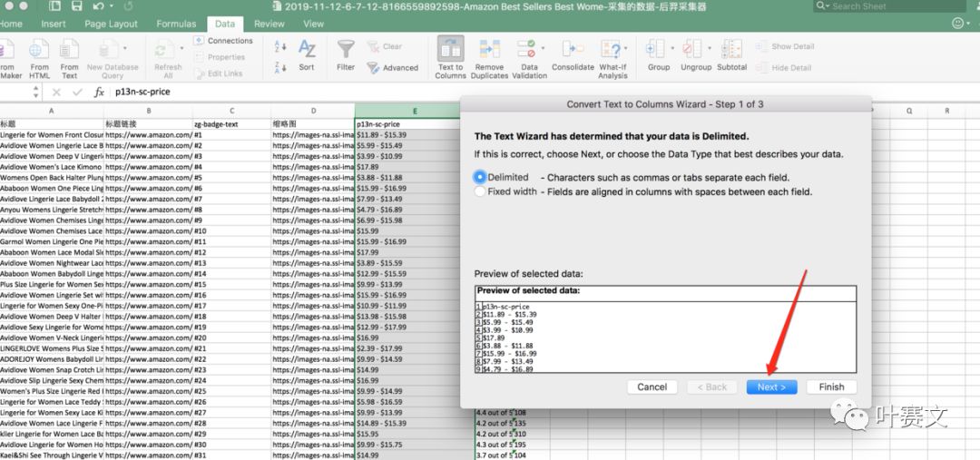Screen dimensions: 980x460
Task: Click the sidebar layout icon in title bar
Action: point(54,6)
